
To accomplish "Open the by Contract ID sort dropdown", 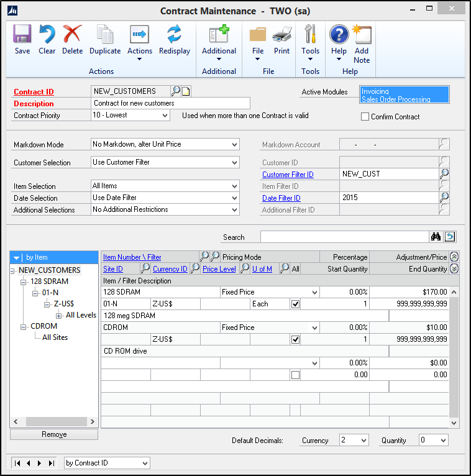I will pos(145,463).
